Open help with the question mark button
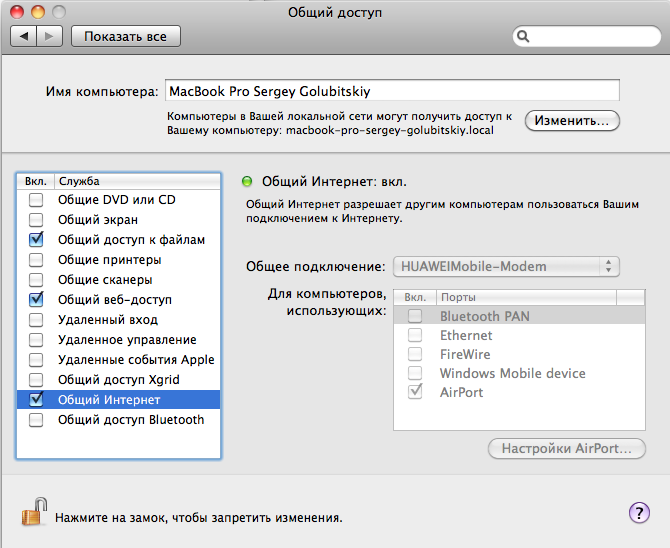670x548 pixels. coord(639,513)
